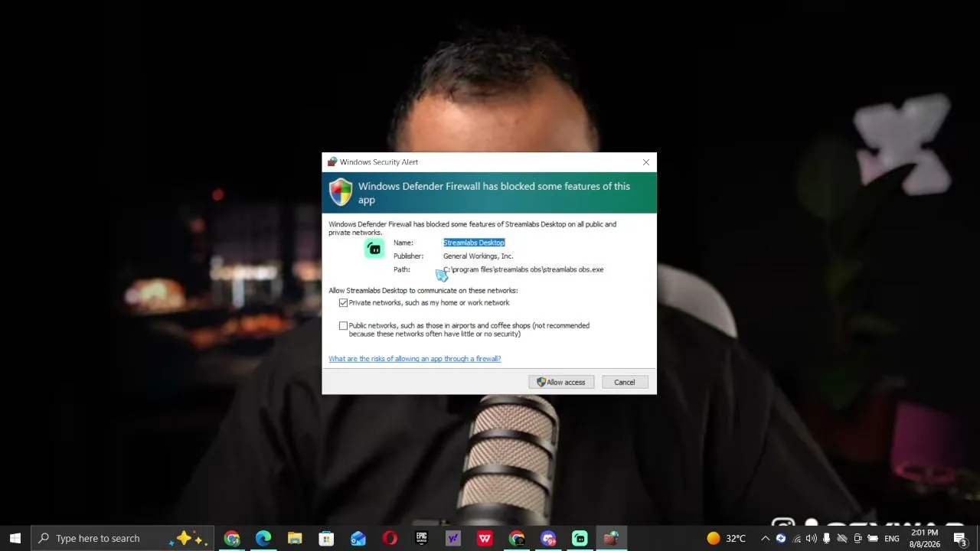Open the purple Y! app on the taskbar
980x551 pixels.
pyautogui.click(x=452, y=538)
